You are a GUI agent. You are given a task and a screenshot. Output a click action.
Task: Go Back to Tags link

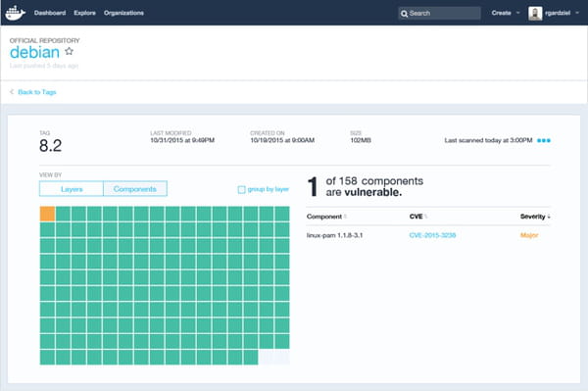pos(37,92)
